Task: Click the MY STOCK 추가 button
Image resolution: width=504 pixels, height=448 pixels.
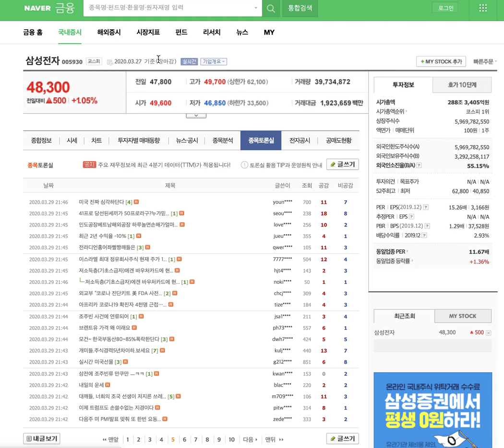Action: [x=441, y=61]
